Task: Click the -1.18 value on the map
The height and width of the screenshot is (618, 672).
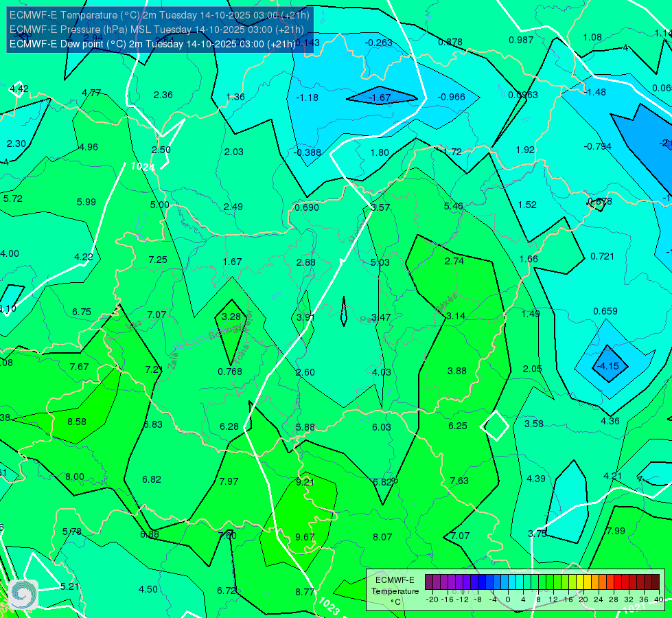Action: point(308,98)
